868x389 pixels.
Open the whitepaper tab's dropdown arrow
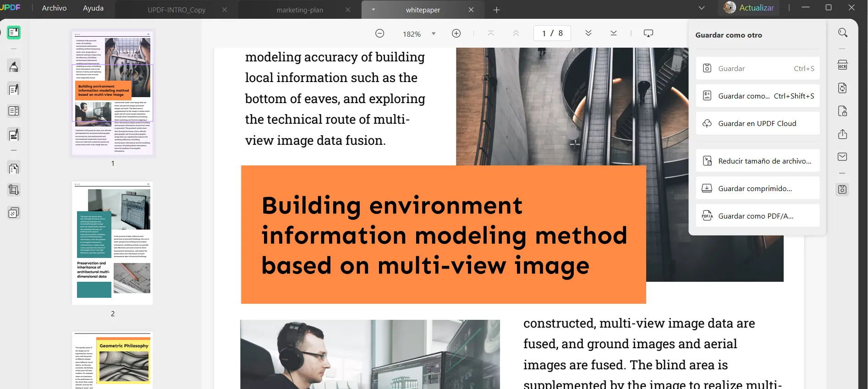pyautogui.click(x=374, y=10)
